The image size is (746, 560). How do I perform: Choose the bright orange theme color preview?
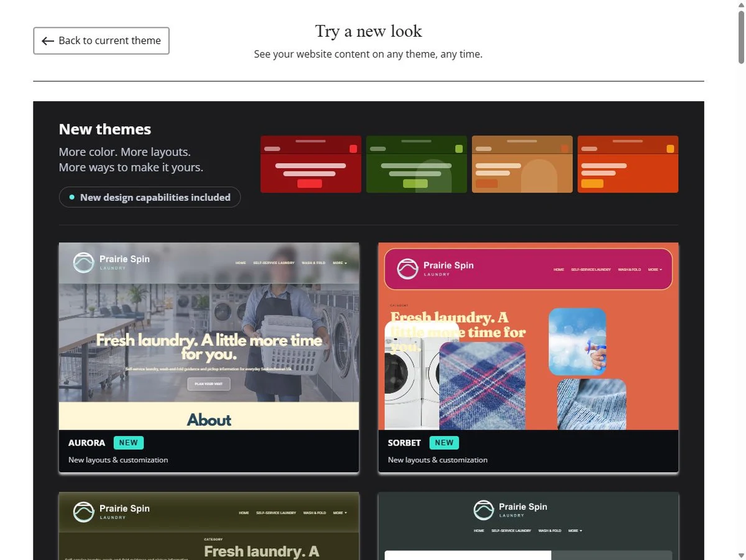(x=628, y=164)
